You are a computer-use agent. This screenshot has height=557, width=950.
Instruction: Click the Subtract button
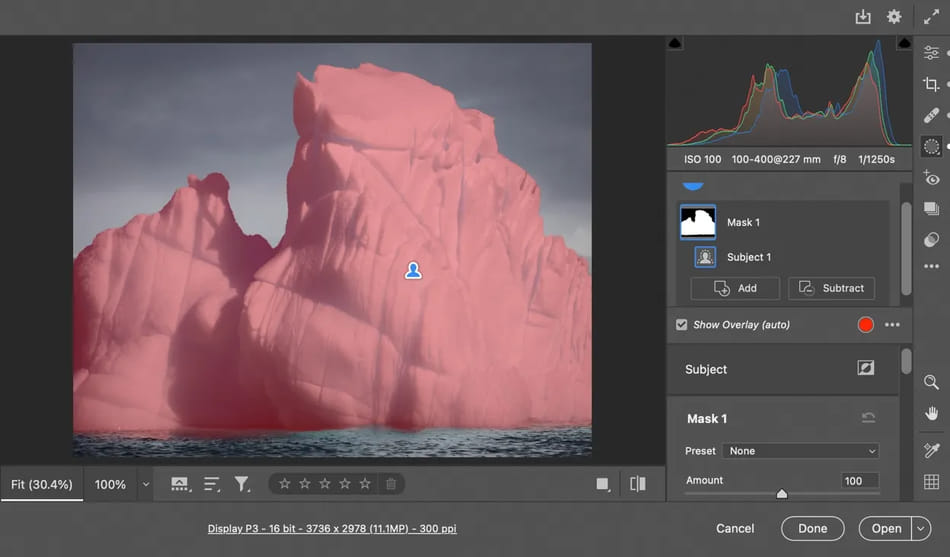tap(831, 289)
